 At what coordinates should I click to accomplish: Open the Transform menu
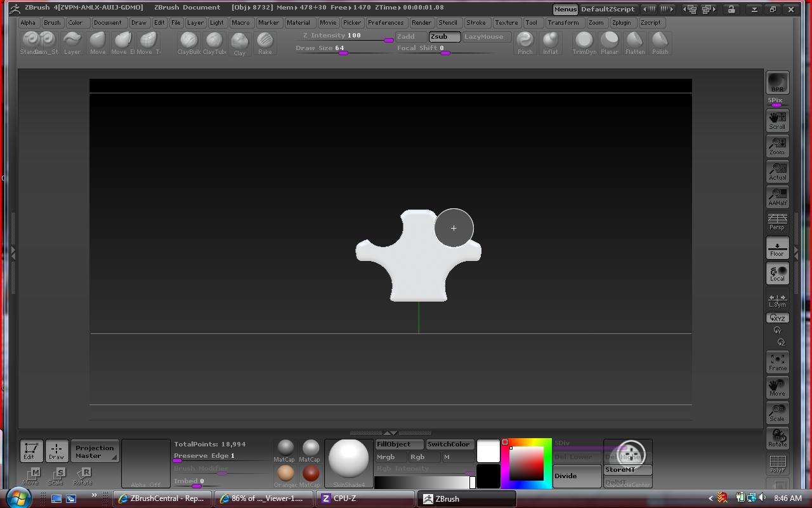[x=563, y=22]
